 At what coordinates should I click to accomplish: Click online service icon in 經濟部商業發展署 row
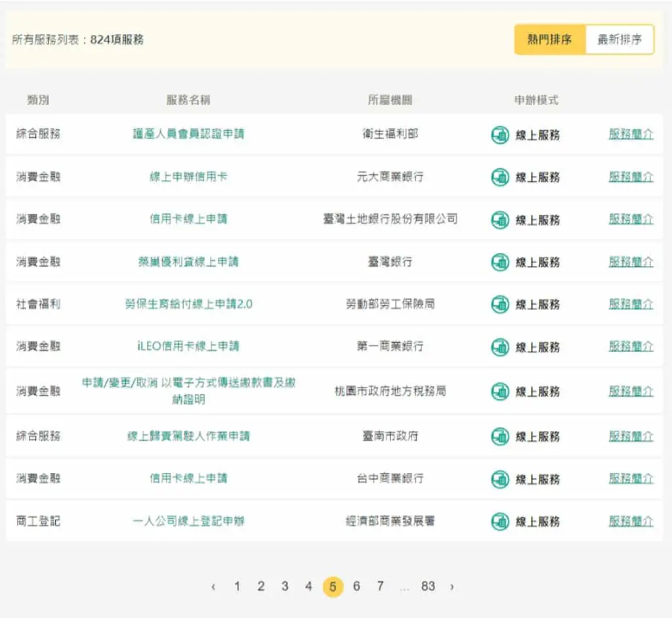pos(499,521)
